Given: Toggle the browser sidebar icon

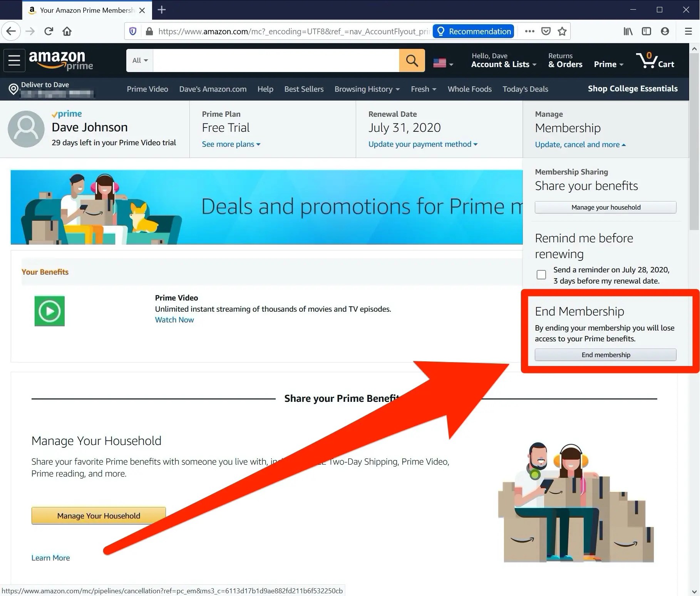Looking at the screenshot, I should 646,31.
